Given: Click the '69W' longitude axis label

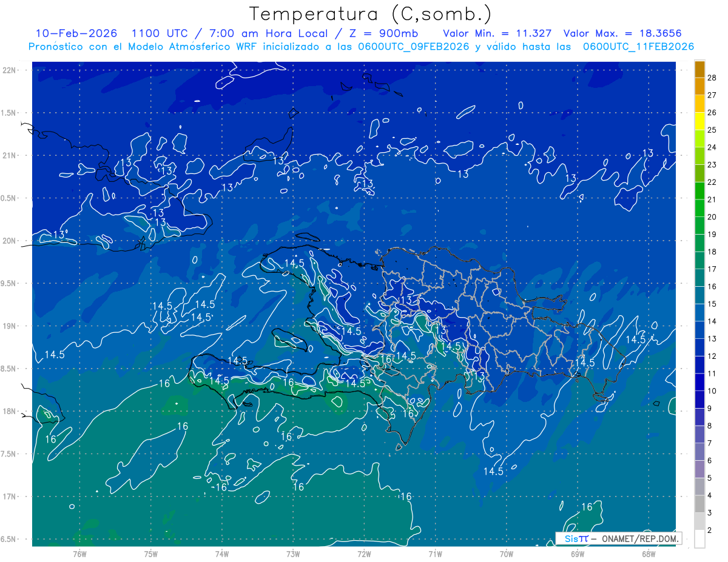Looking at the screenshot, I should point(578,554).
